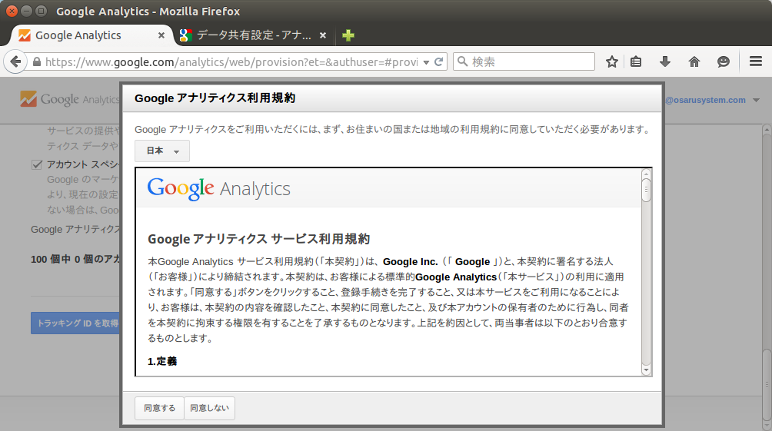Click terms scrollbar down arrow
Image resolution: width=772 pixels, height=431 pixels.
646,370
